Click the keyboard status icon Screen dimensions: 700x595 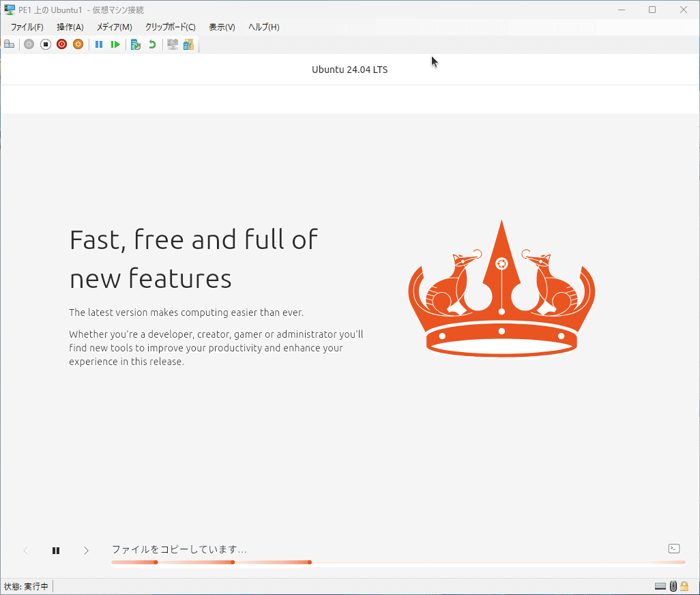pos(660,586)
